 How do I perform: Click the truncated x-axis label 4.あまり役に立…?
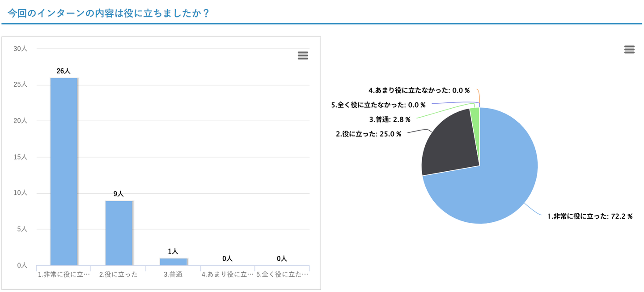[228, 275]
